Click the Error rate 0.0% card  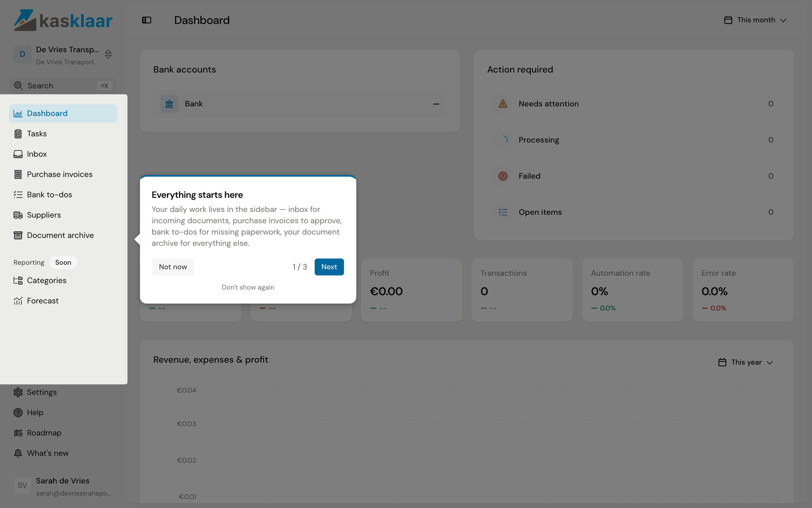(x=743, y=290)
